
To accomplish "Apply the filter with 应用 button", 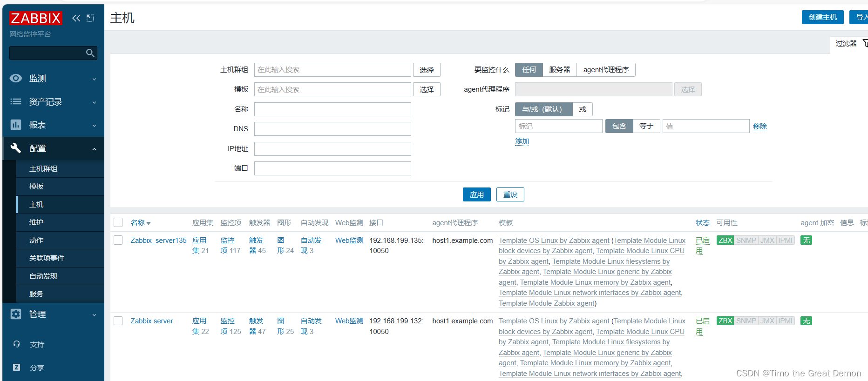I will (476, 194).
